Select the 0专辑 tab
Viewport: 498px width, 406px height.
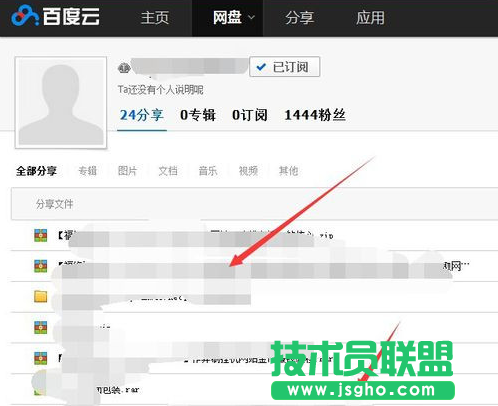click(198, 115)
